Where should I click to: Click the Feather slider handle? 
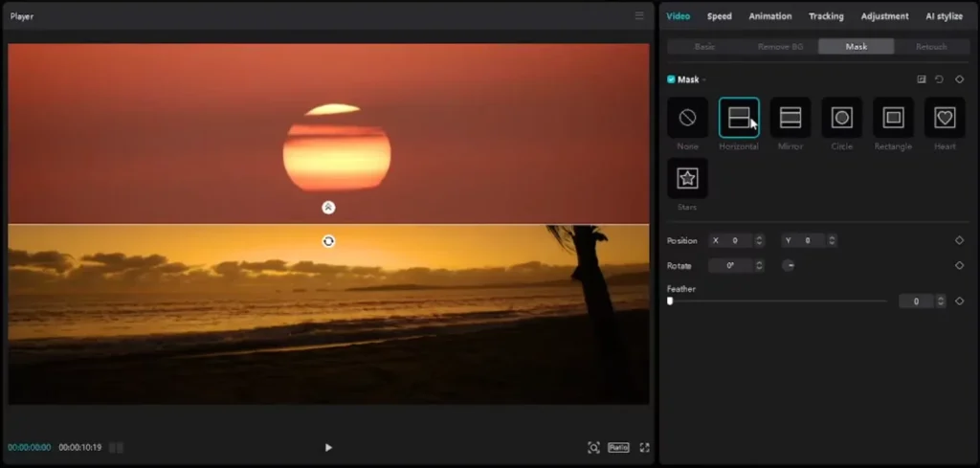pos(670,301)
